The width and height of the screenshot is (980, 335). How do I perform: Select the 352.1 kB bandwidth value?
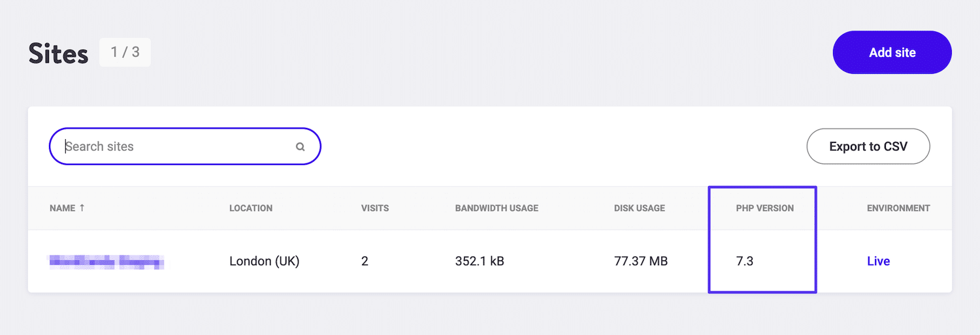[480, 261]
